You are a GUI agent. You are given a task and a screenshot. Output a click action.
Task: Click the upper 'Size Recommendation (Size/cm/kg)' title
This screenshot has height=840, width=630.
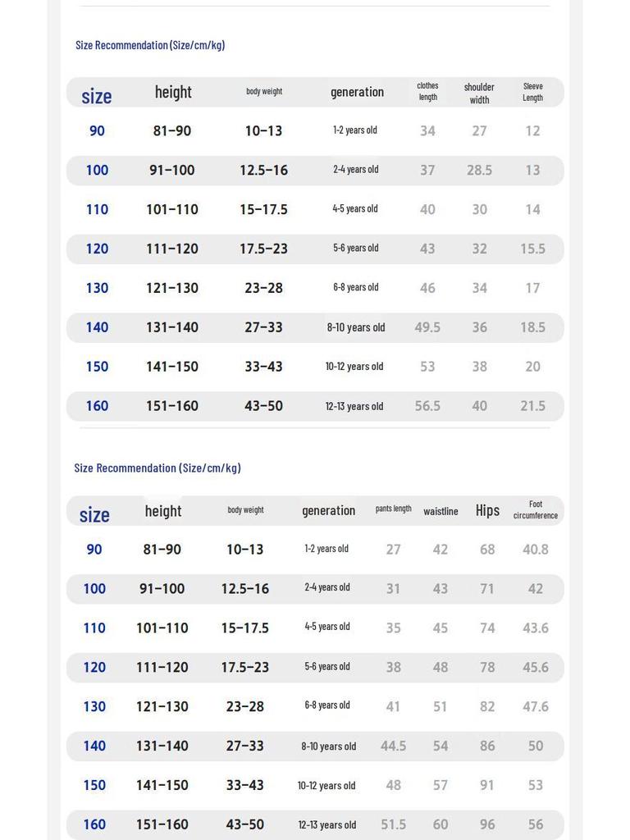[150, 45]
